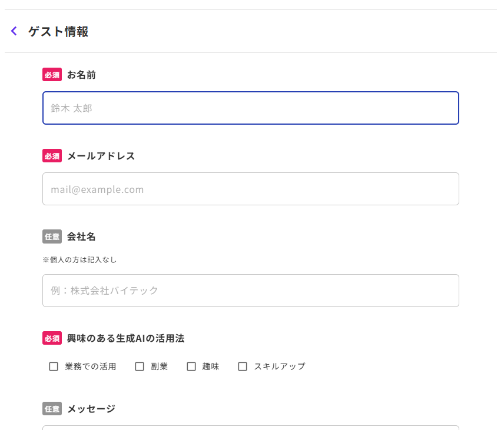The image size is (504, 430).
Task: Click the 興味のある生成AIの活用法 heading
Action: [x=125, y=338]
